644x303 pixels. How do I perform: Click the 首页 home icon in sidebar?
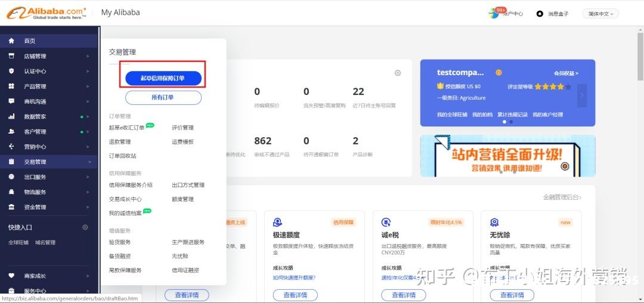[11, 41]
